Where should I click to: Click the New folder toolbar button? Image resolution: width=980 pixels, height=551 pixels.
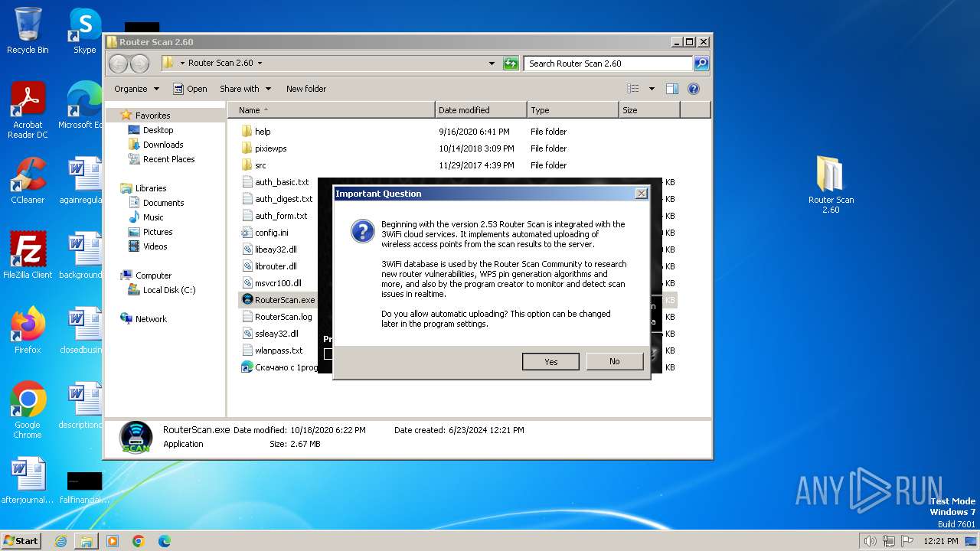(x=306, y=89)
